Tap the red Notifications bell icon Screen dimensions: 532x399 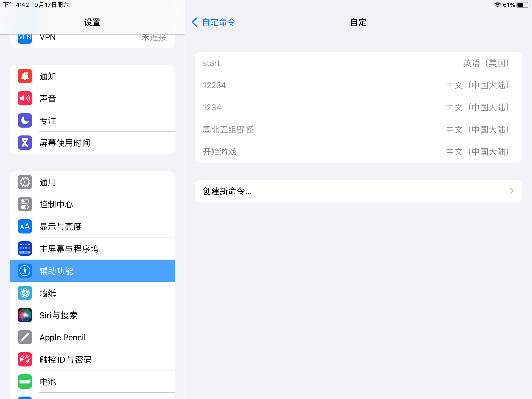click(x=25, y=76)
